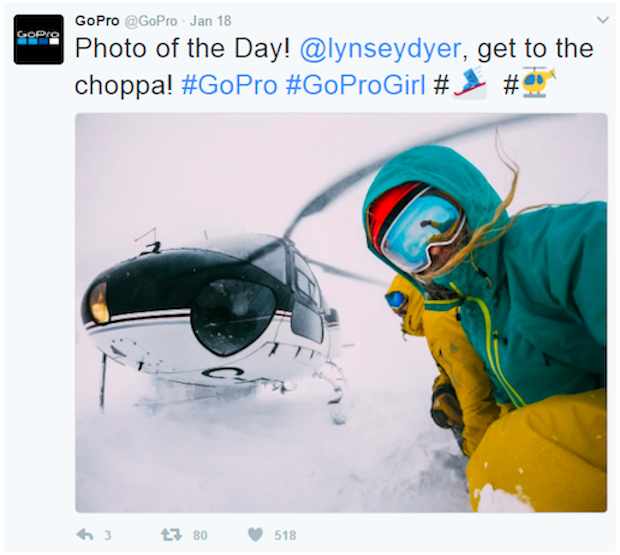Open the Jan 18 timestamp permalink

(x=211, y=21)
